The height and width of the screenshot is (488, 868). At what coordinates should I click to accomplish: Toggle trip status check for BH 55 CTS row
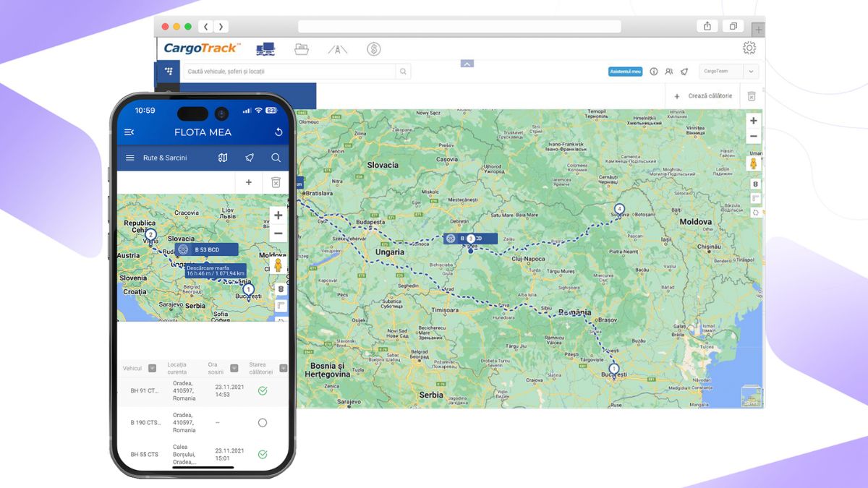[263, 454]
